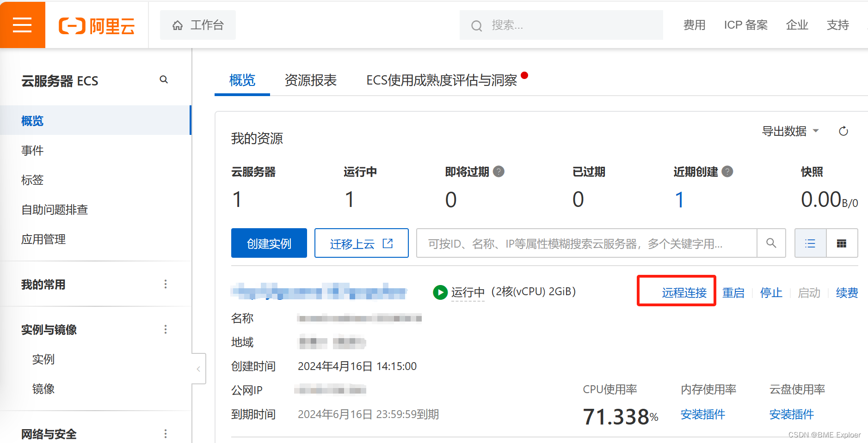
Task: Open the 网络与安全 more options dots
Action: [166, 434]
